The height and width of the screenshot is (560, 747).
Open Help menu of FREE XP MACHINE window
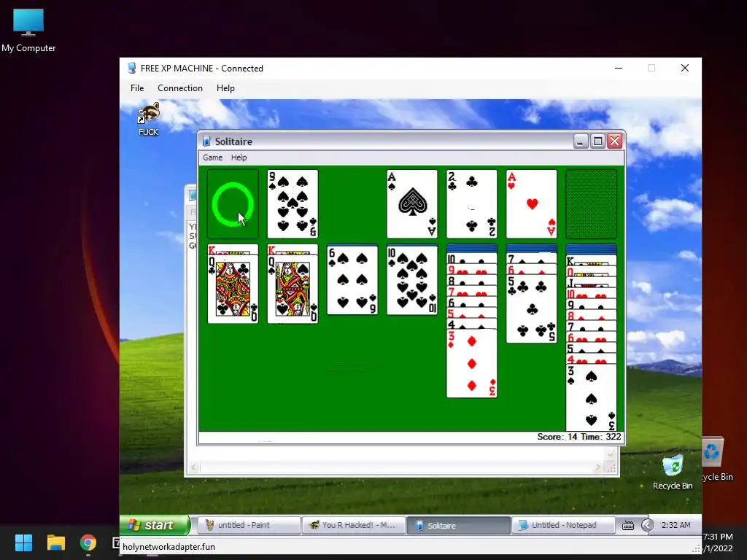(x=225, y=88)
